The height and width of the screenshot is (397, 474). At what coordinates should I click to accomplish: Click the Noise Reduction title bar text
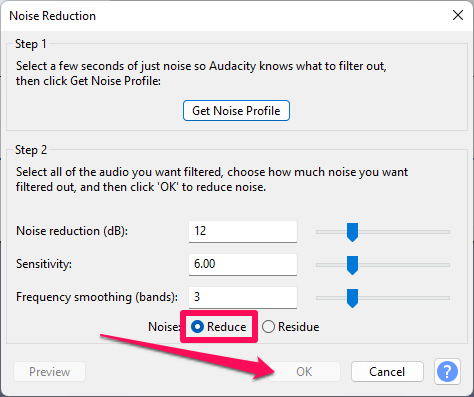(52, 16)
